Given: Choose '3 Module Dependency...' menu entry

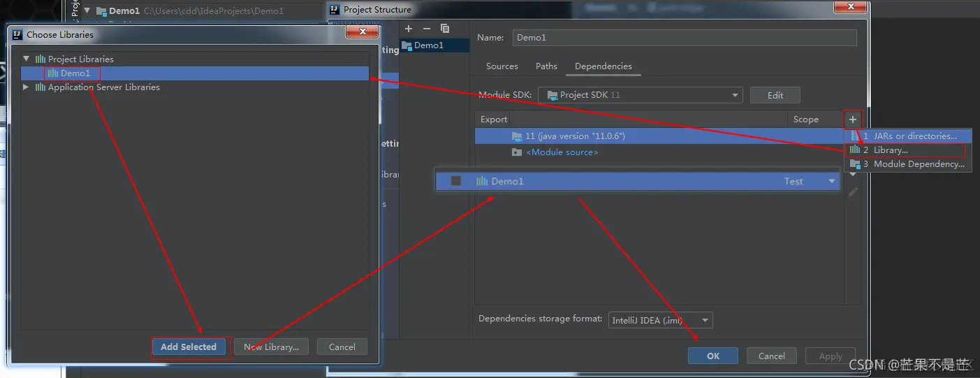Looking at the screenshot, I should pyautogui.click(x=908, y=164).
